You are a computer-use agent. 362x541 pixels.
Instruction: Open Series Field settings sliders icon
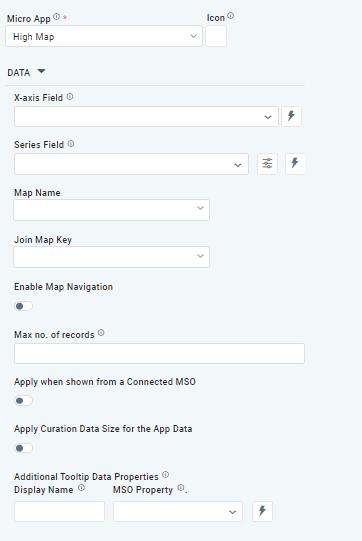point(267,163)
